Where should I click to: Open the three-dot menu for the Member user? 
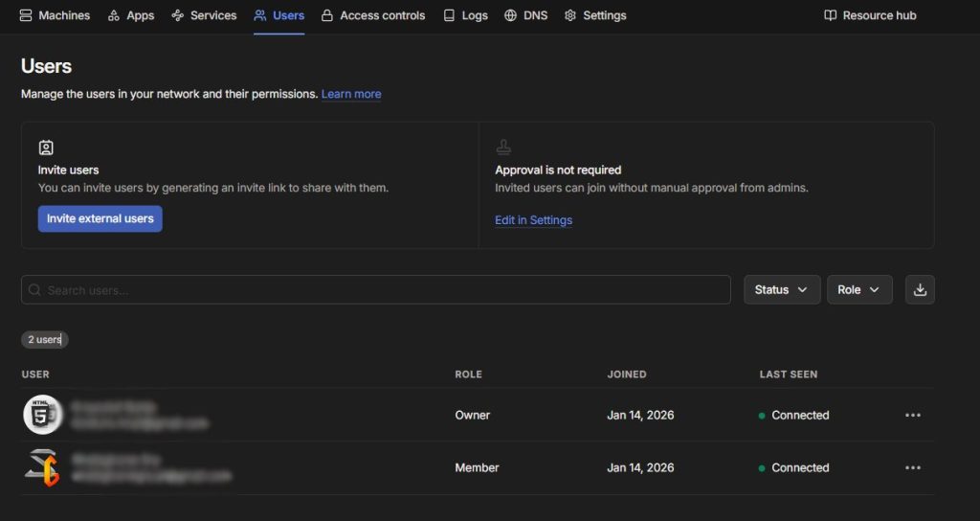point(912,468)
